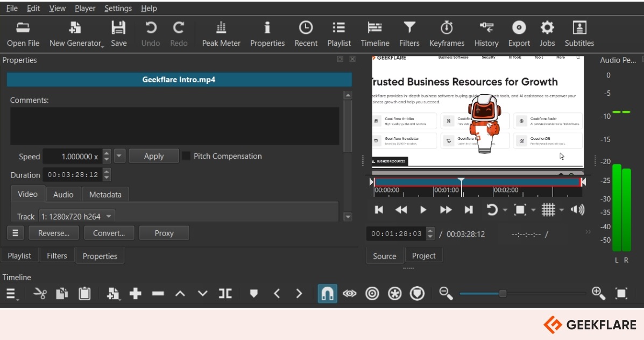Open the Recent files panel
The height and width of the screenshot is (340, 644).
click(x=306, y=34)
